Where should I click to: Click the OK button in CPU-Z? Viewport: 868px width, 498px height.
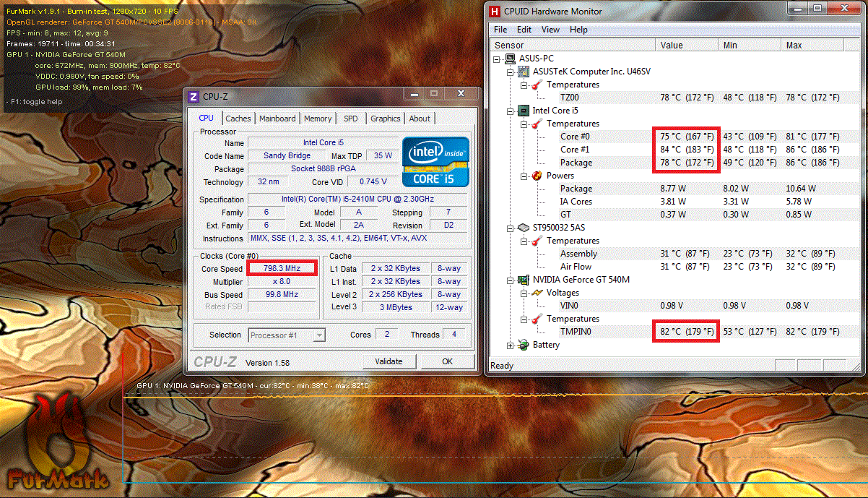448,361
